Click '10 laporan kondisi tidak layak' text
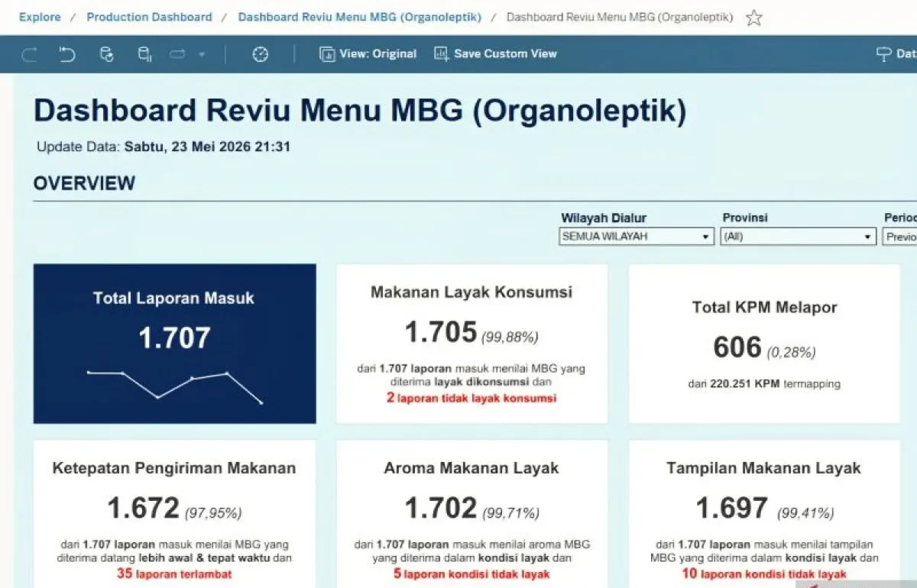The image size is (917, 588). point(764,573)
